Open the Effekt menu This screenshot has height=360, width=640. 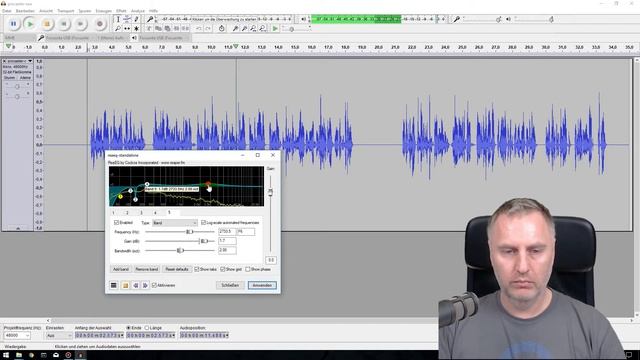click(x=121, y=11)
